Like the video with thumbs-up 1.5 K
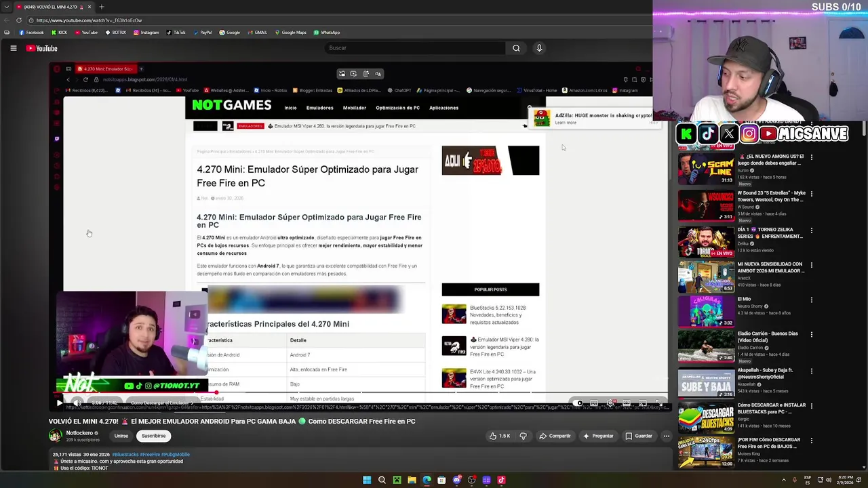 (x=499, y=436)
